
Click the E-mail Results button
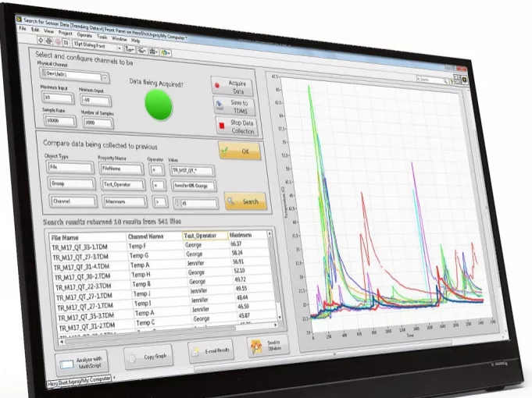pos(211,351)
